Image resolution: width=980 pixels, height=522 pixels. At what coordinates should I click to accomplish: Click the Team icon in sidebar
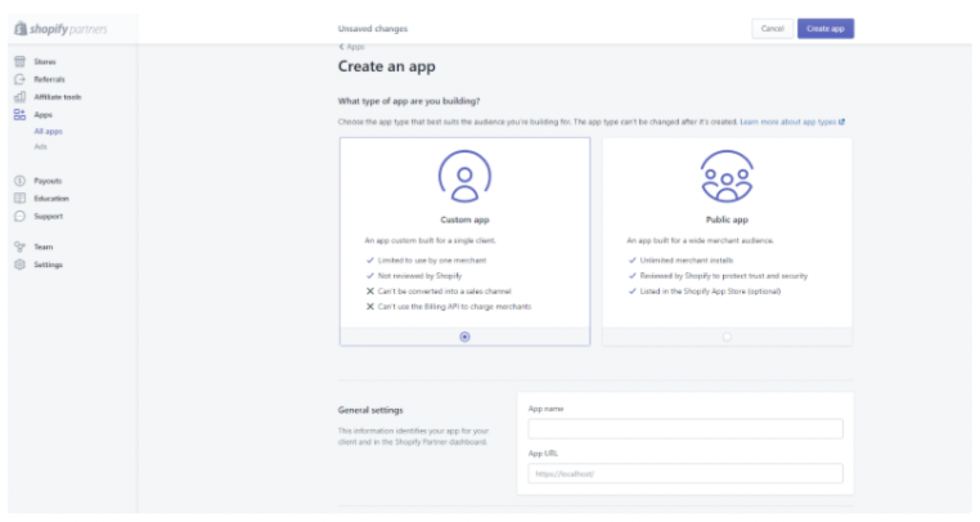pyautogui.click(x=20, y=247)
